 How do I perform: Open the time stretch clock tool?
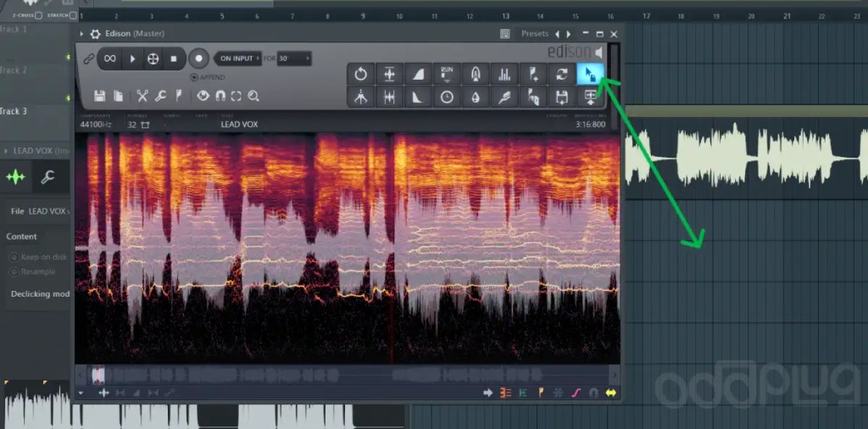pyautogui.click(x=447, y=97)
